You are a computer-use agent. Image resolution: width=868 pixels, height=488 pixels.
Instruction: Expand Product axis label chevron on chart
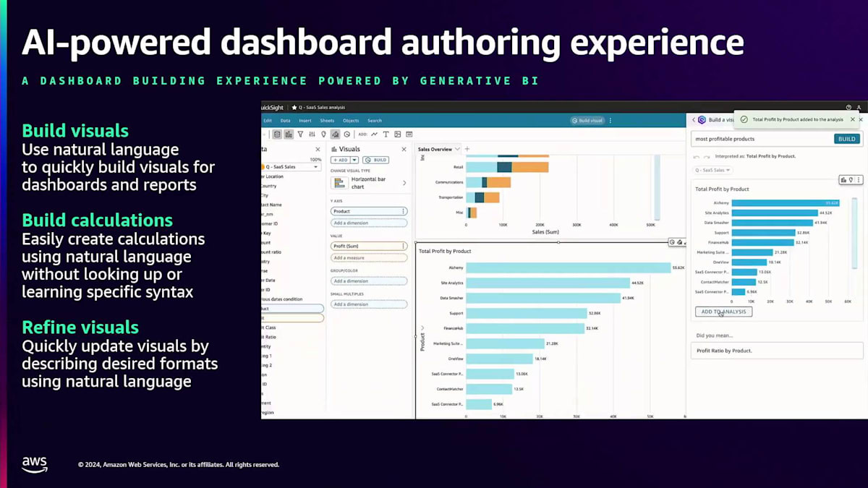(x=422, y=328)
